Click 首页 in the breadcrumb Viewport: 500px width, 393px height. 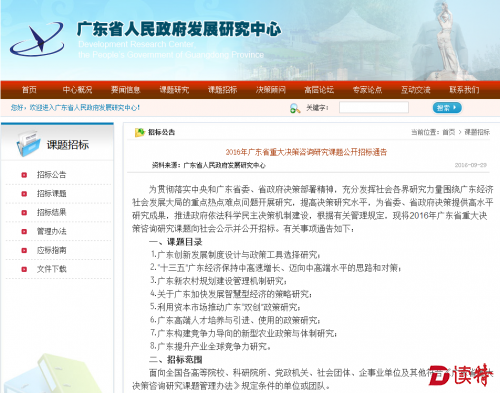pyautogui.click(x=449, y=132)
